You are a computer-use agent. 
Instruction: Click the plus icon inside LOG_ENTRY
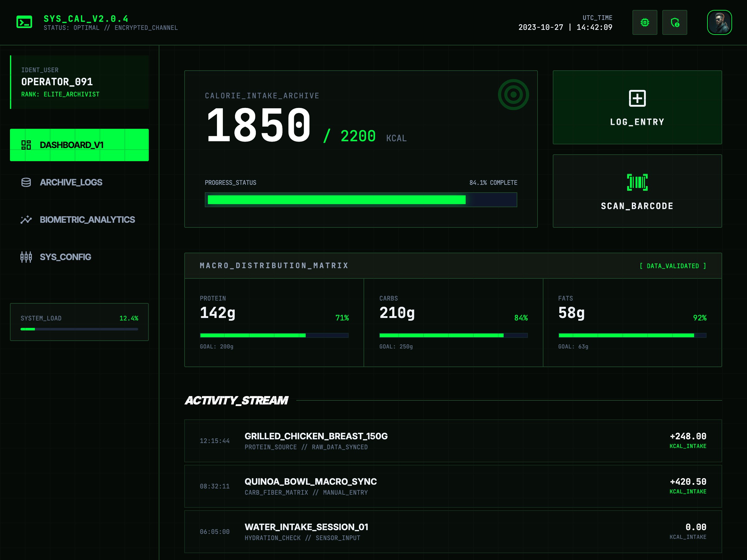point(637,98)
